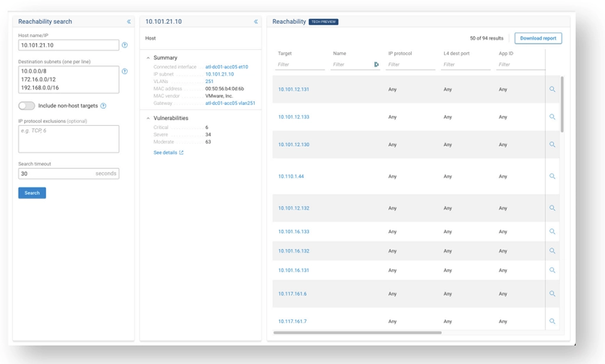Open the atl-dc01-acc05 et10 connected interface link
This screenshot has width=605, height=364.
(226, 67)
